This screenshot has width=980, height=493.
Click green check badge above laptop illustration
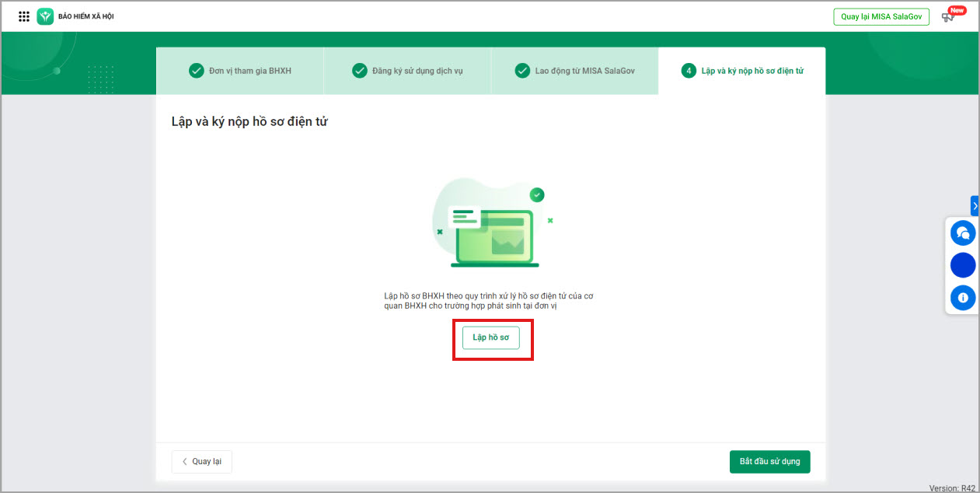pyautogui.click(x=537, y=194)
